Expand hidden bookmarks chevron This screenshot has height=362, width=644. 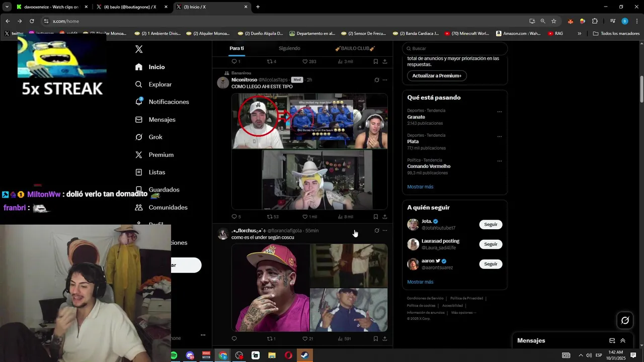pos(579,34)
